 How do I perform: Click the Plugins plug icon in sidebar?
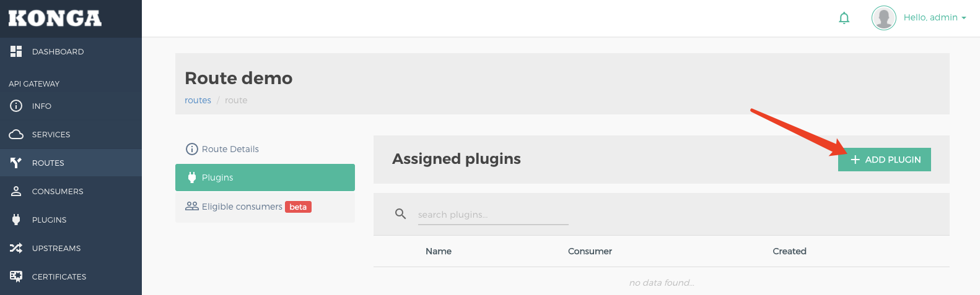click(16, 220)
